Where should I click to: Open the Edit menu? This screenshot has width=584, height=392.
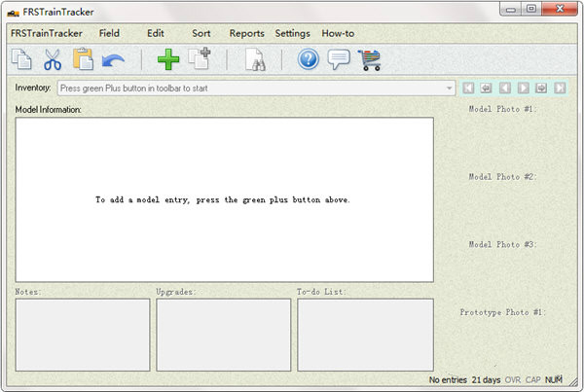tap(156, 33)
